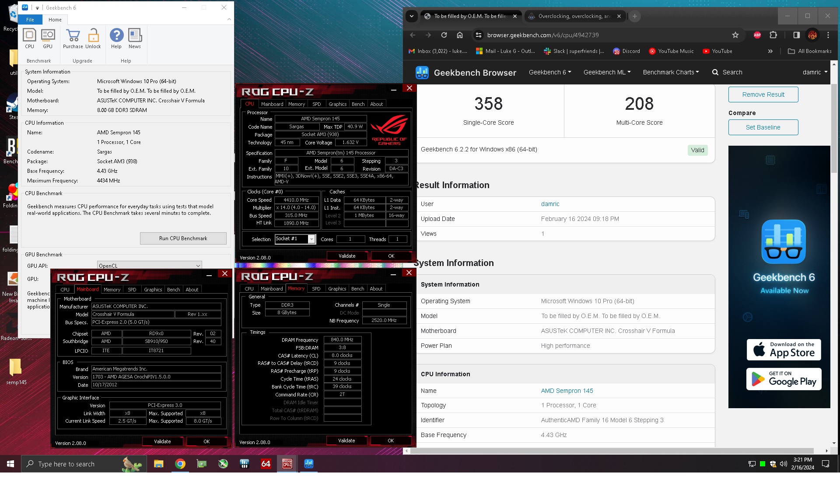Screen dimensions: 840x504
Task: Click the Unlock padlock icon
Action: [93, 38]
